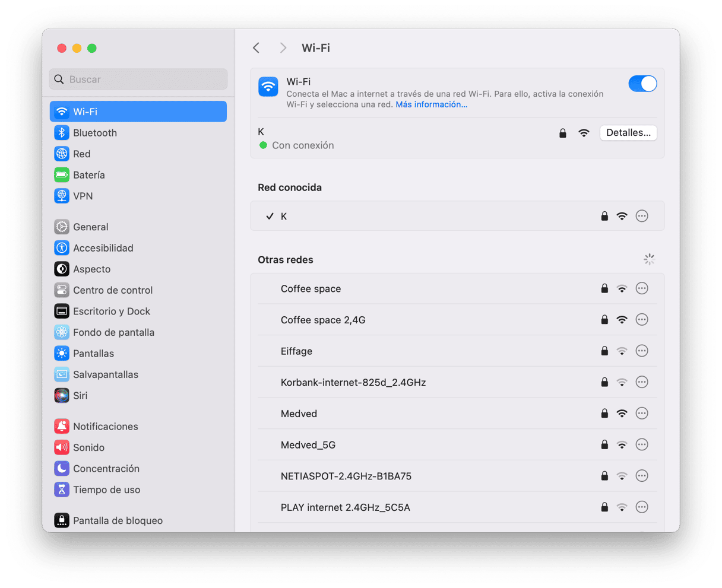The width and height of the screenshot is (722, 588).
Task: Select Wi-Fi in the sidebar
Action: tap(138, 112)
